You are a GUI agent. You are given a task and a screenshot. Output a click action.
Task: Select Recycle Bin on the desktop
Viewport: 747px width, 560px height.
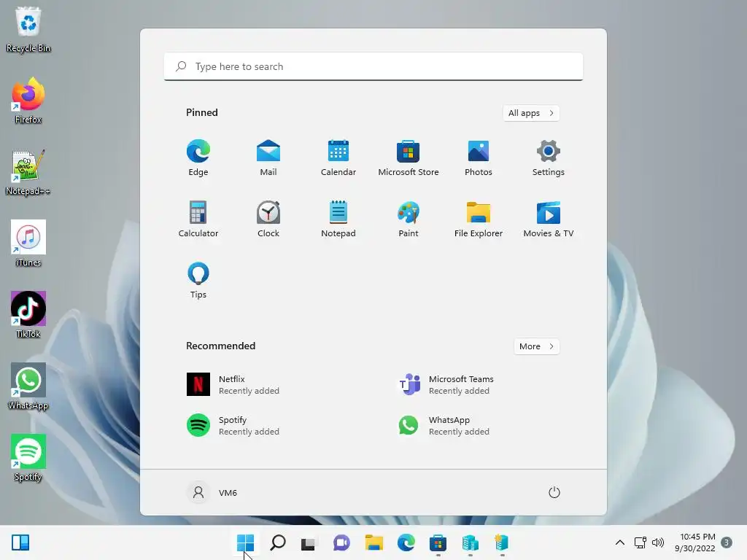[x=28, y=29]
